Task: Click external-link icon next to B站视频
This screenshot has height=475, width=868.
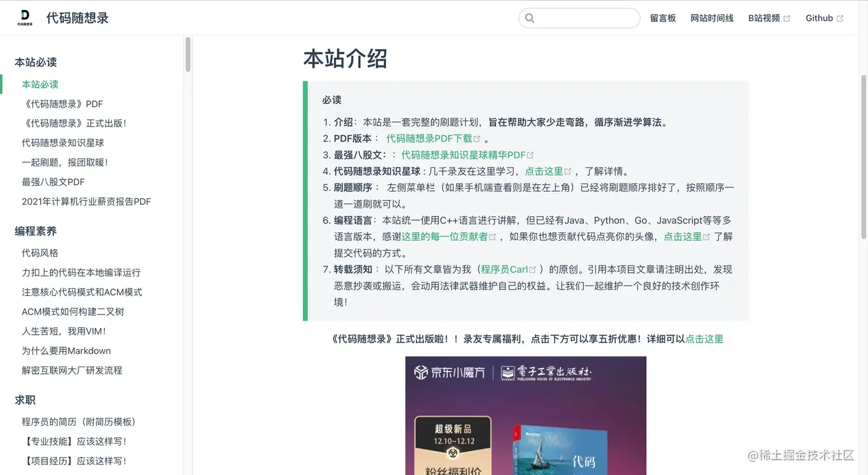Action: (x=787, y=19)
